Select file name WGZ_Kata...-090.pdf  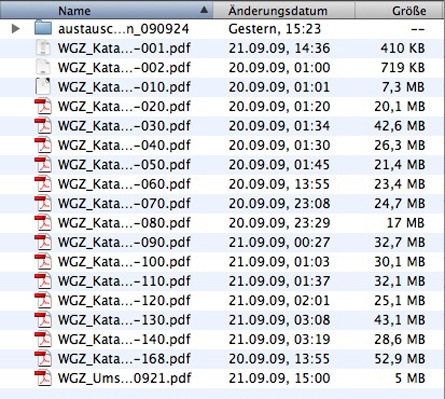tap(124, 242)
